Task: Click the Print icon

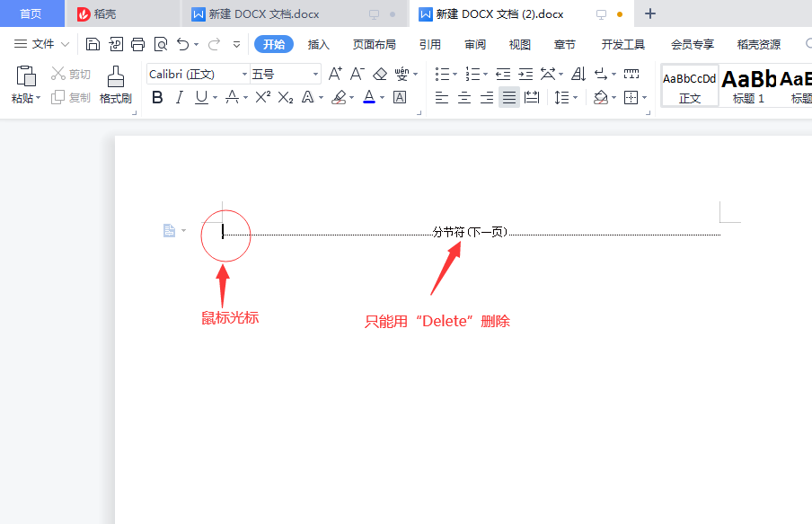Action: click(x=137, y=45)
